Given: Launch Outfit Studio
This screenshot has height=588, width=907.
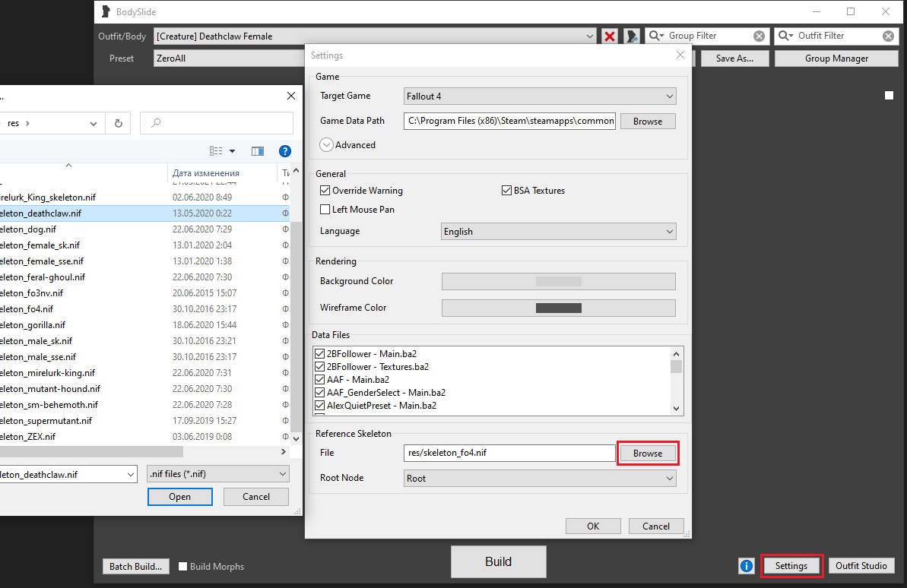Looking at the screenshot, I should point(861,566).
